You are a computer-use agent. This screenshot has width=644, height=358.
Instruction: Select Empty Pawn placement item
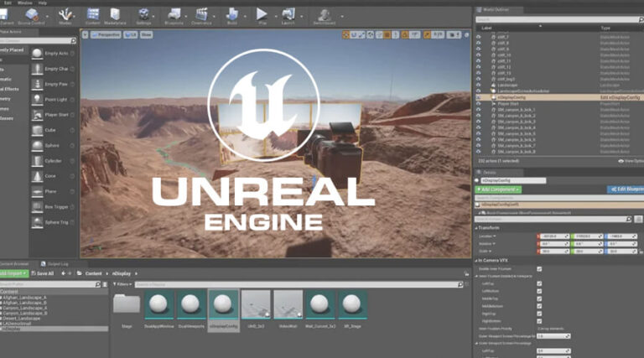click(53, 84)
